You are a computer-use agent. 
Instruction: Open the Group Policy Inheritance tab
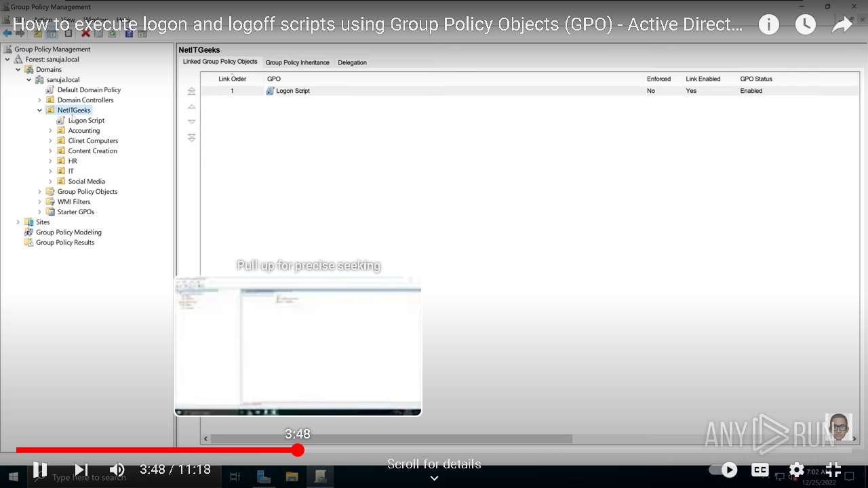pyautogui.click(x=297, y=62)
